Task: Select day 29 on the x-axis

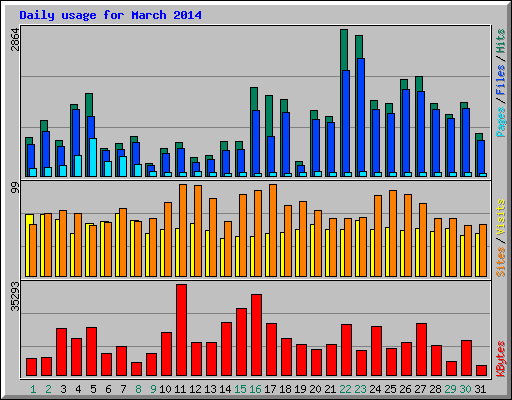Action: click(x=450, y=389)
